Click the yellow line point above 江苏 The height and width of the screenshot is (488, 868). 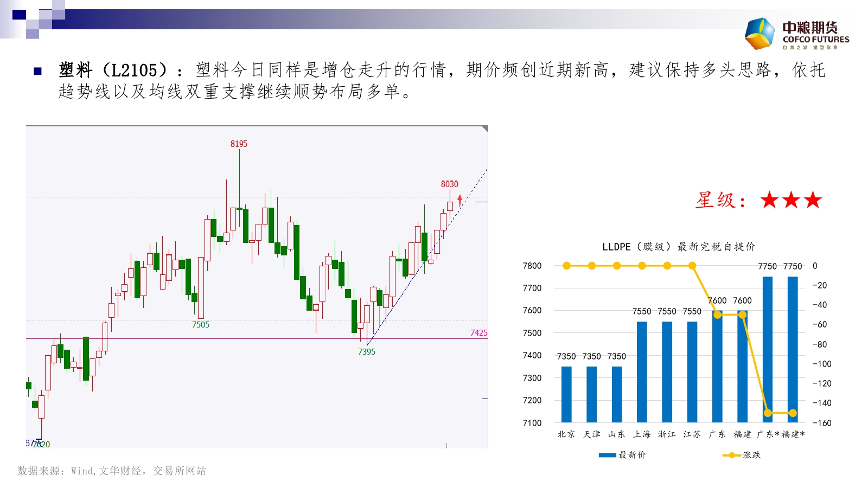tap(692, 266)
